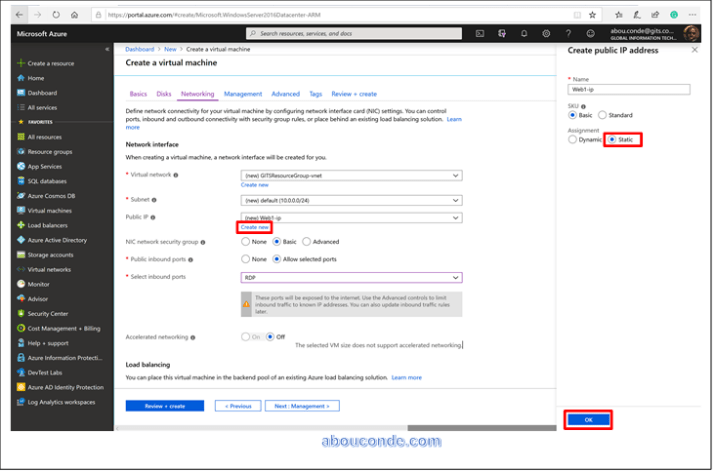Open the portal settings gear icon

click(545, 33)
